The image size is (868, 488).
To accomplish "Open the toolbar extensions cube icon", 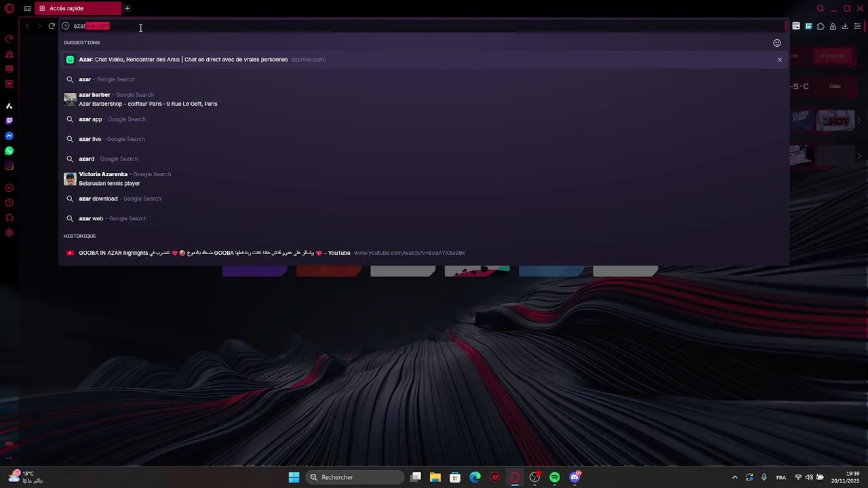I will (x=821, y=26).
